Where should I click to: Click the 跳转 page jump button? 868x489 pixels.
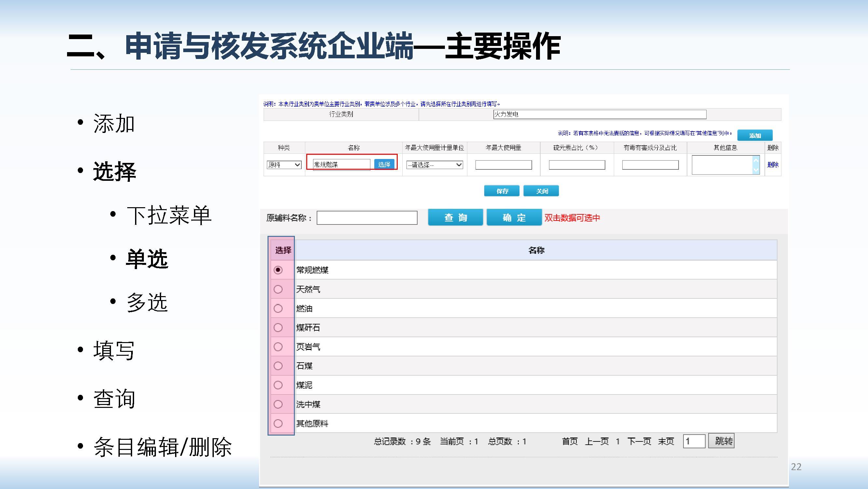(x=721, y=441)
